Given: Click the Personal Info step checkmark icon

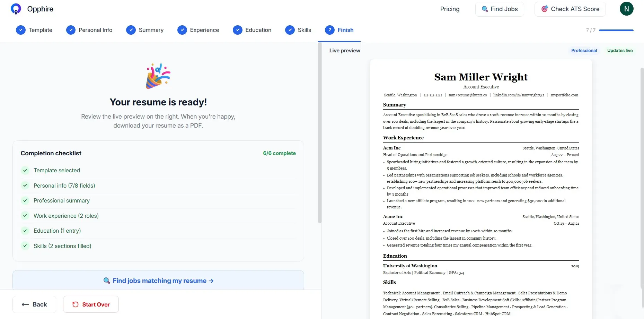Looking at the screenshot, I should (71, 30).
